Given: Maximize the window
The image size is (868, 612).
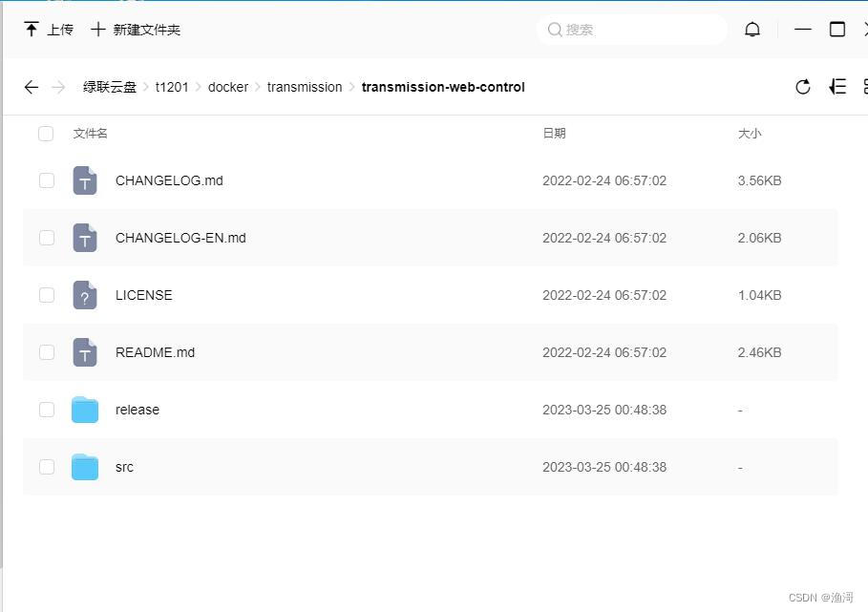Looking at the screenshot, I should click(x=837, y=30).
